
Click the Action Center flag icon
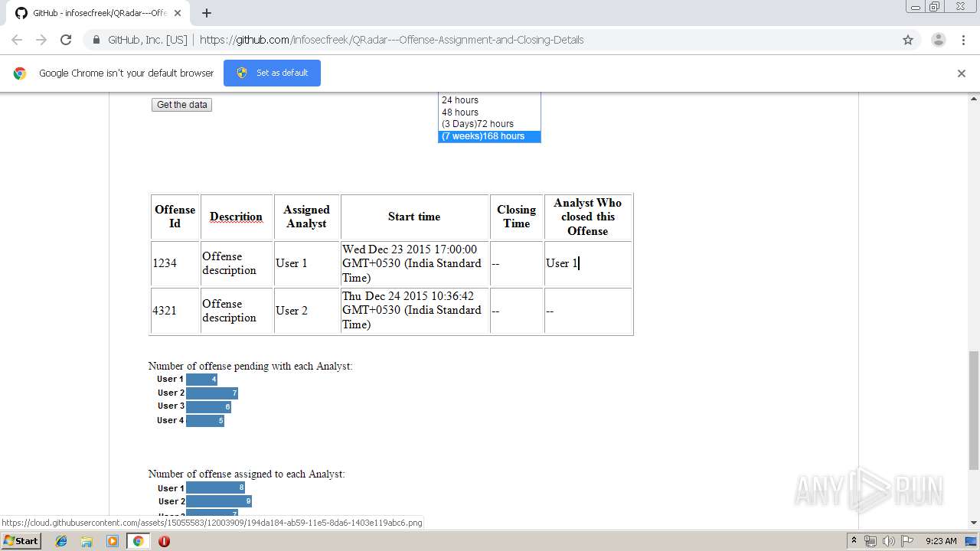point(906,541)
